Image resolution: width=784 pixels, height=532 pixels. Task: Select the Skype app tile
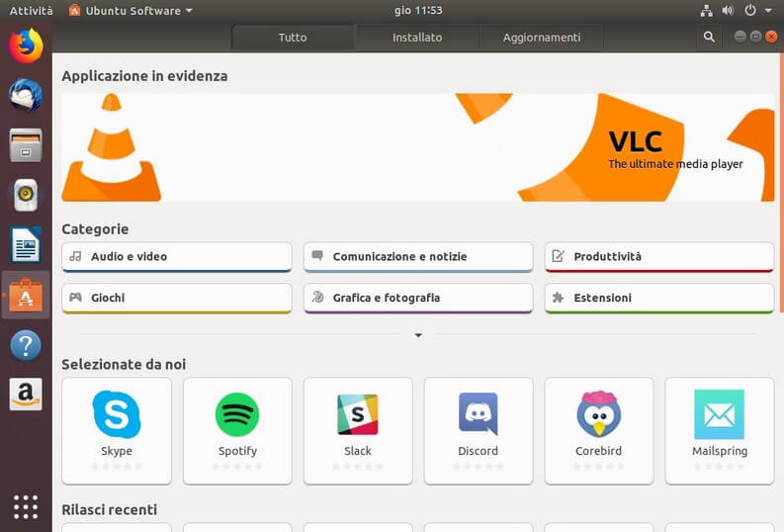(x=117, y=431)
